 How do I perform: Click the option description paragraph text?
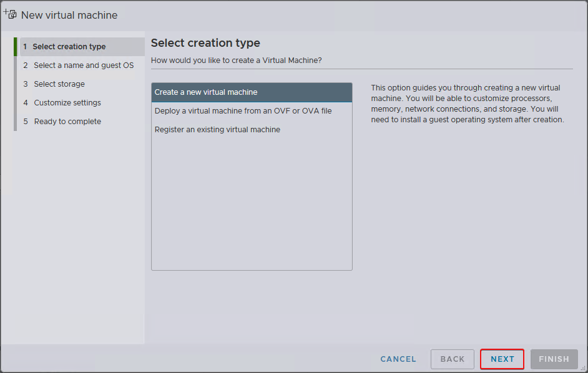(468, 104)
